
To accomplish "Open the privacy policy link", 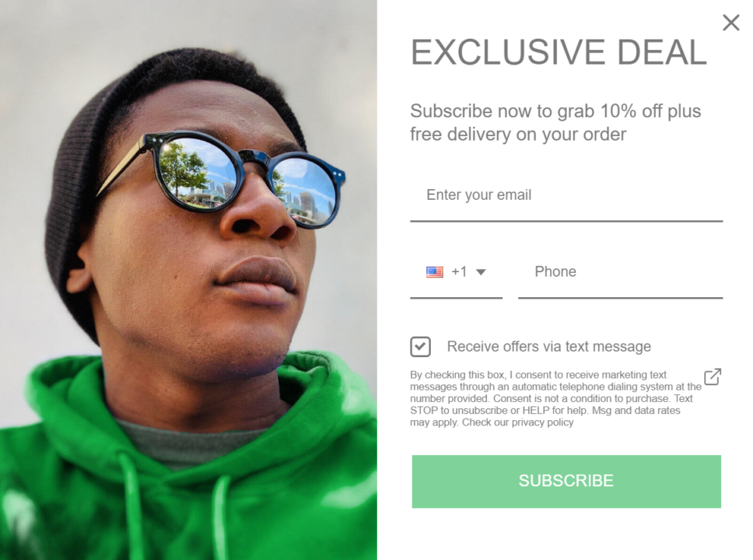I will 542,422.
